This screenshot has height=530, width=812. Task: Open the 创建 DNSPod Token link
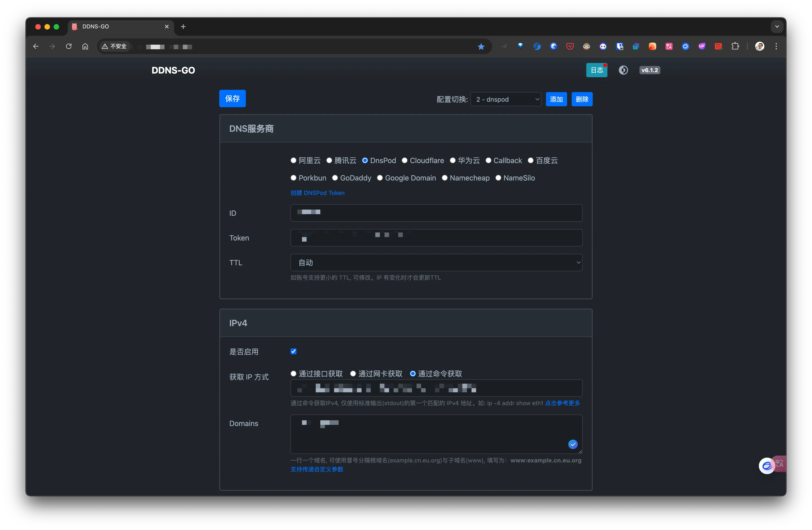(317, 193)
